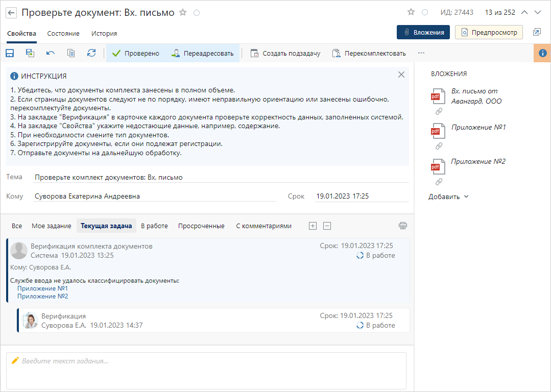This screenshot has height=392, width=551.
Task: Expand the Добавить dropdown under attachments
Action: coord(448,197)
